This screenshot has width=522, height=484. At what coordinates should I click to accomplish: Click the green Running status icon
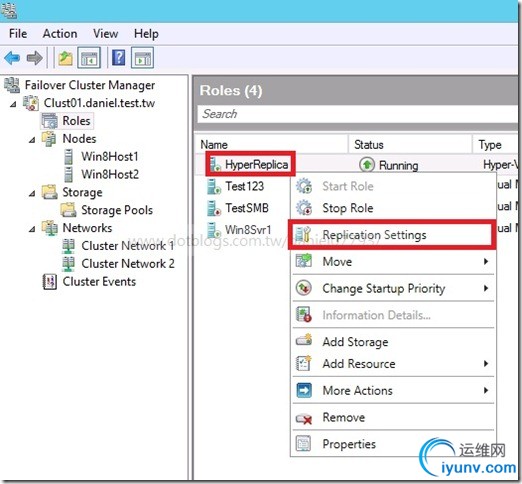367,165
